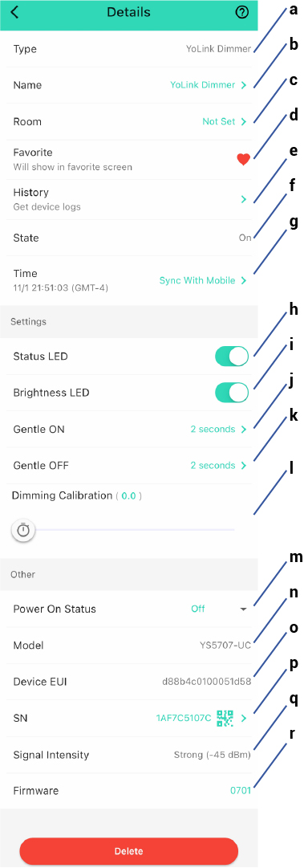Image resolution: width=304 pixels, height=868 pixels.
Task: Select the Room row
Action: point(129,121)
